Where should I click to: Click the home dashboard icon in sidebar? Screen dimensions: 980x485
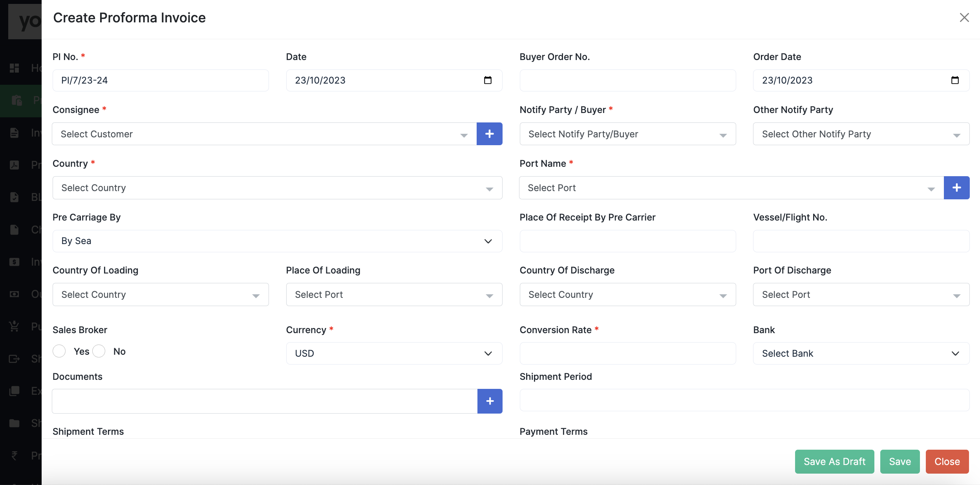pos(15,68)
